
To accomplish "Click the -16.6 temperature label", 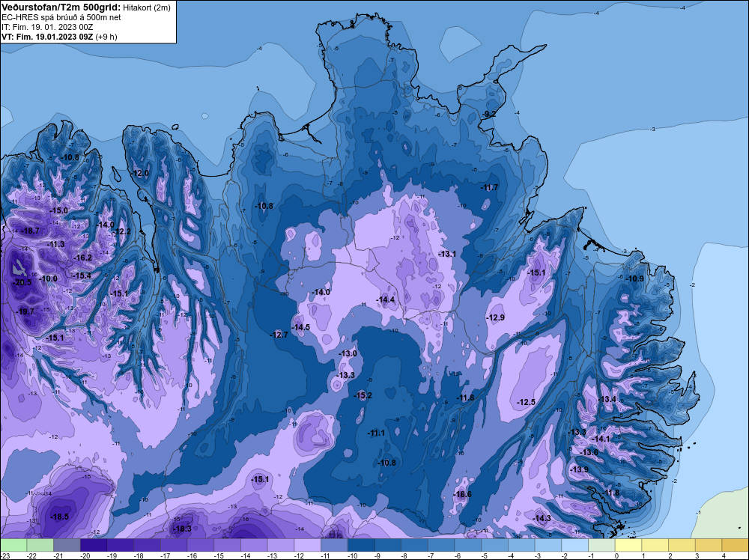I will [463, 494].
